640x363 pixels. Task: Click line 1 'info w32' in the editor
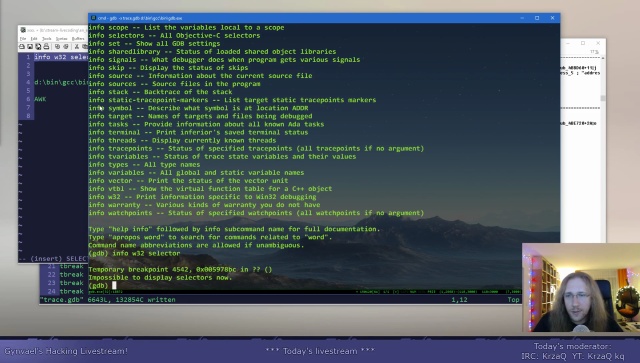(x=61, y=57)
